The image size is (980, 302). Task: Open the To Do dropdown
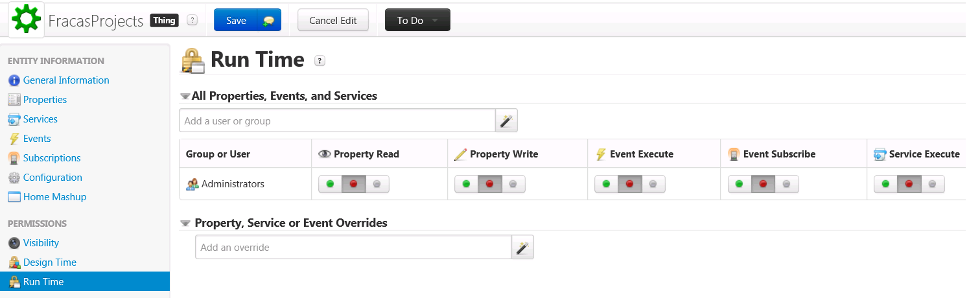[417, 21]
